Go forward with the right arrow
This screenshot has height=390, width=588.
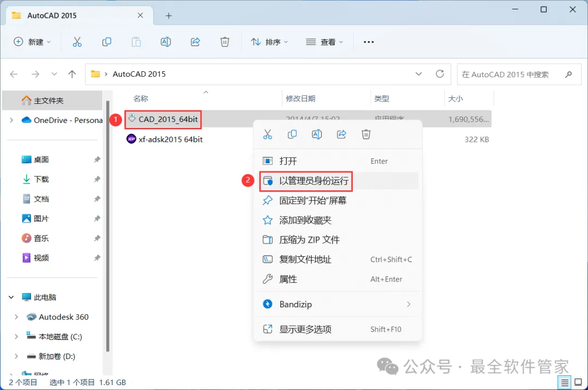[x=35, y=74]
